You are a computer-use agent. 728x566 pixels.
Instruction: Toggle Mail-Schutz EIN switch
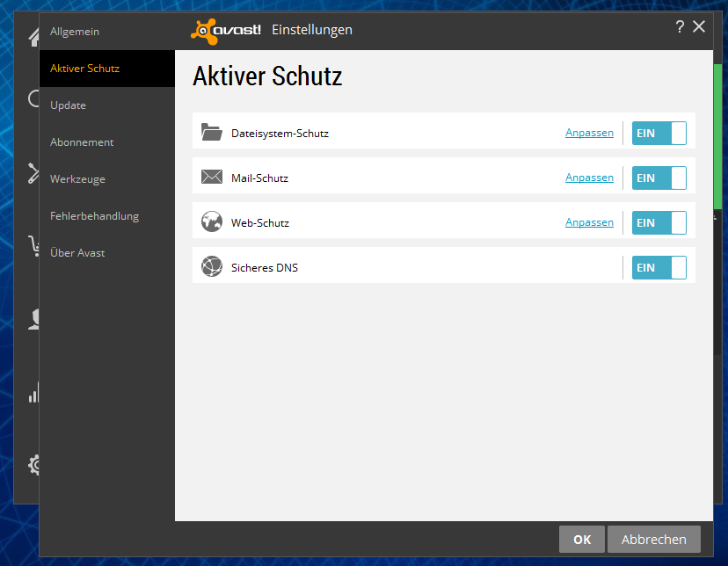click(x=659, y=178)
